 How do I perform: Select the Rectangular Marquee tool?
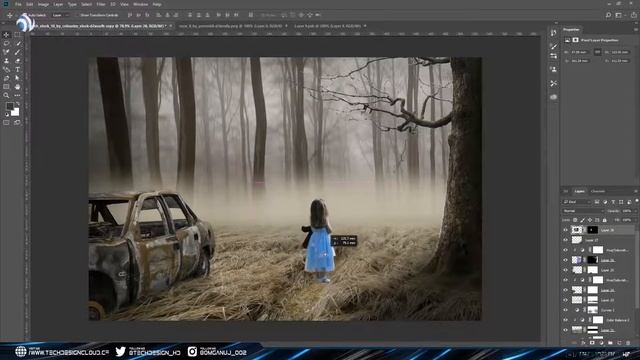pos(17,35)
